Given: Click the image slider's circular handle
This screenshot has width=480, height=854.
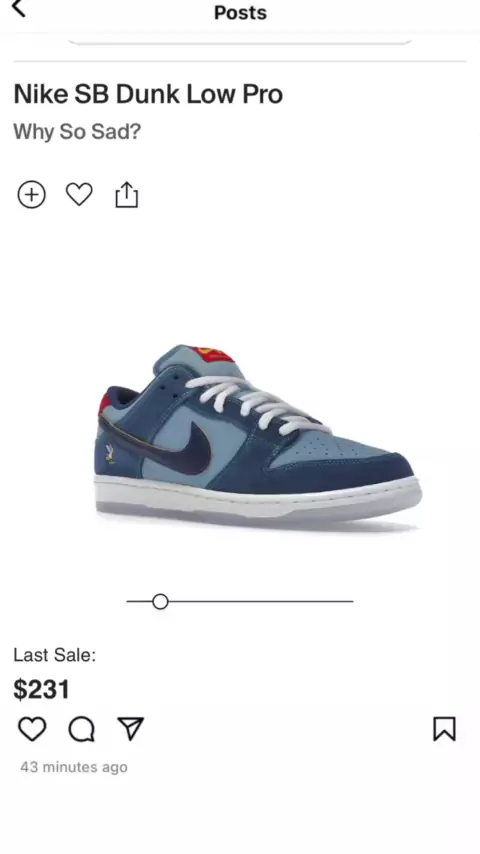Looking at the screenshot, I should pos(160,601).
